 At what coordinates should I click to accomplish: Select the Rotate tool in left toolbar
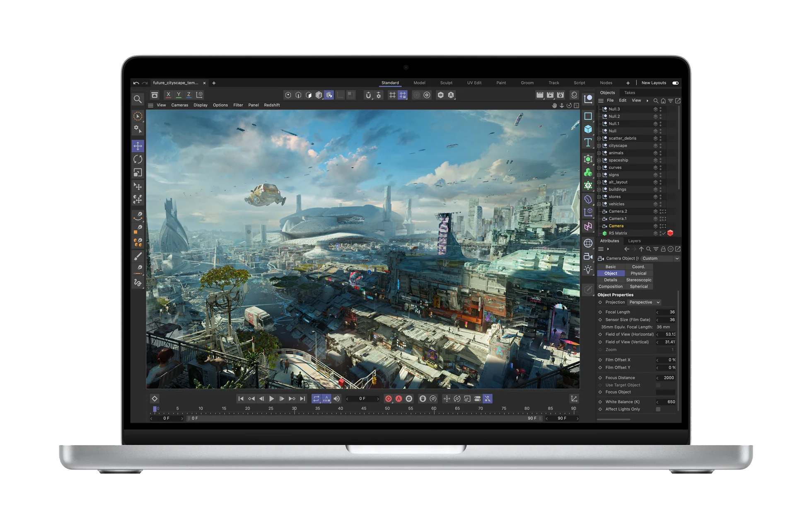[x=138, y=159]
